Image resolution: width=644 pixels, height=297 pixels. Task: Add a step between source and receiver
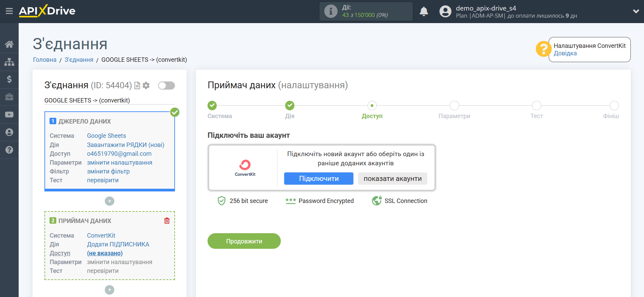coord(110,201)
